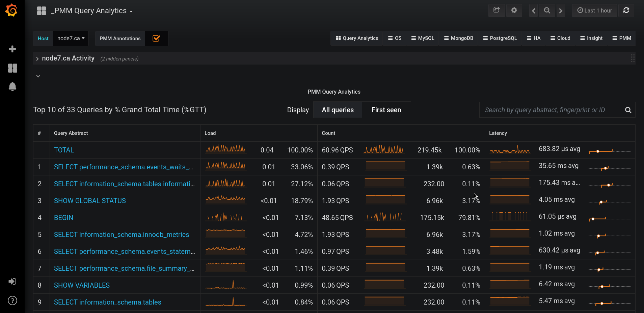
Task: Switch display to First seen
Action: click(x=386, y=110)
